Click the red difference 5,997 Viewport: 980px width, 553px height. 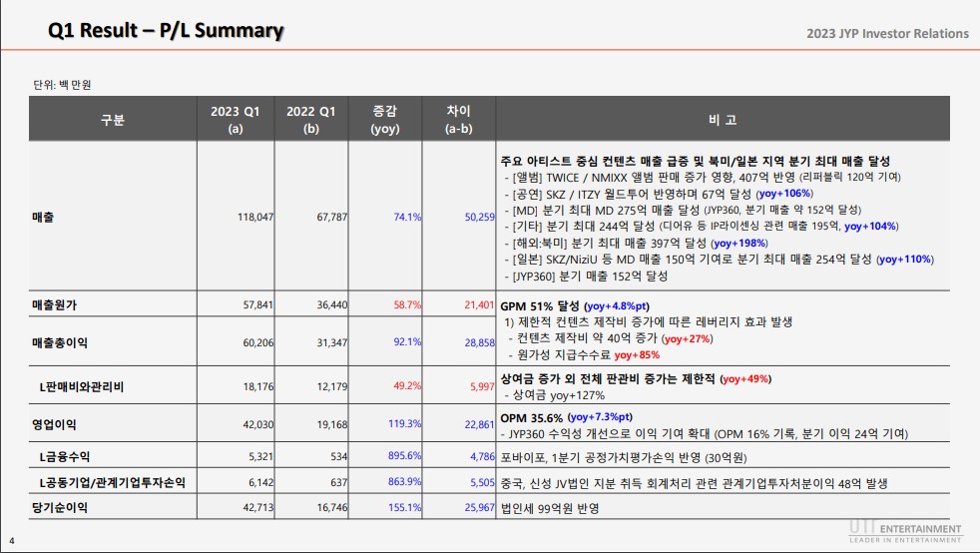[482, 386]
